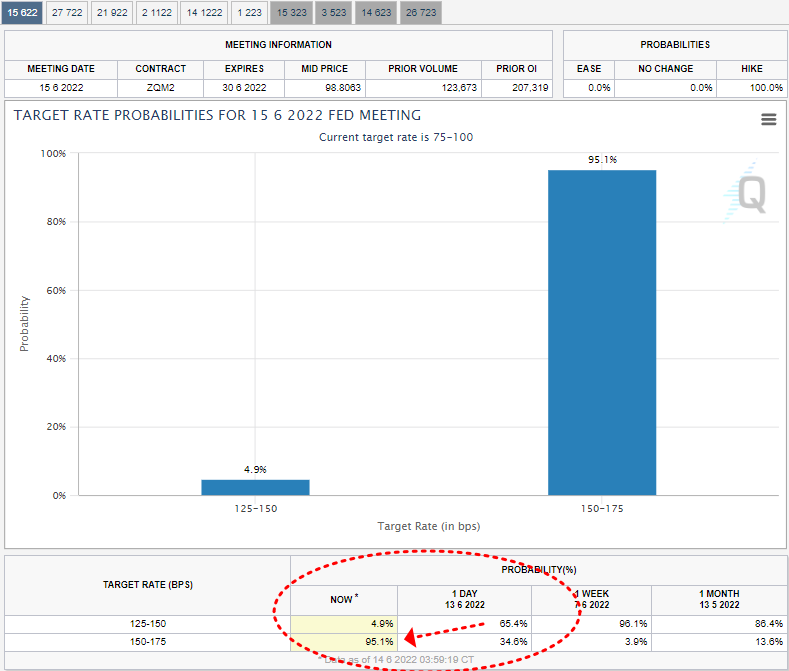Open the 21 922 meeting tab
This screenshot has height=671, width=789.
click(x=112, y=13)
